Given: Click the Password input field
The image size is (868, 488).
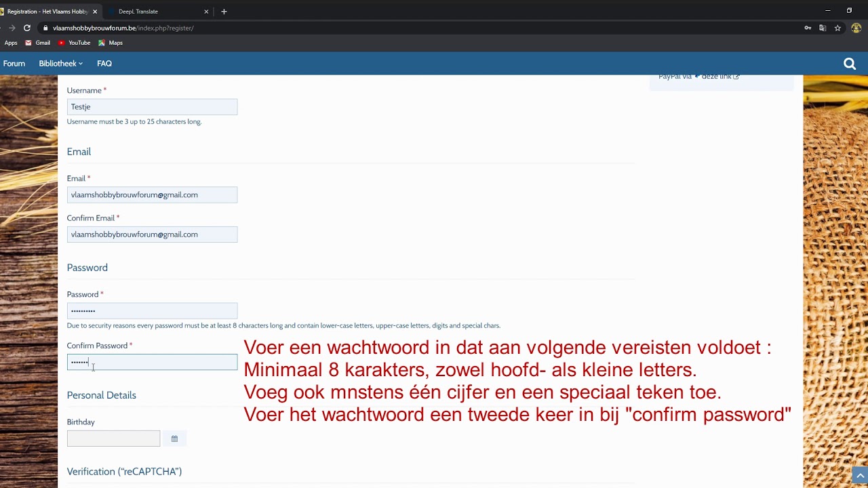Looking at the screenshot, I should tap(152, 310).
